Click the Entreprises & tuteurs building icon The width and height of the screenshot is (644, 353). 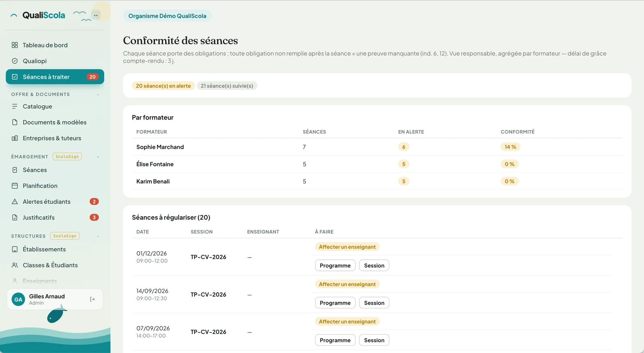click(x=15, y=138)
